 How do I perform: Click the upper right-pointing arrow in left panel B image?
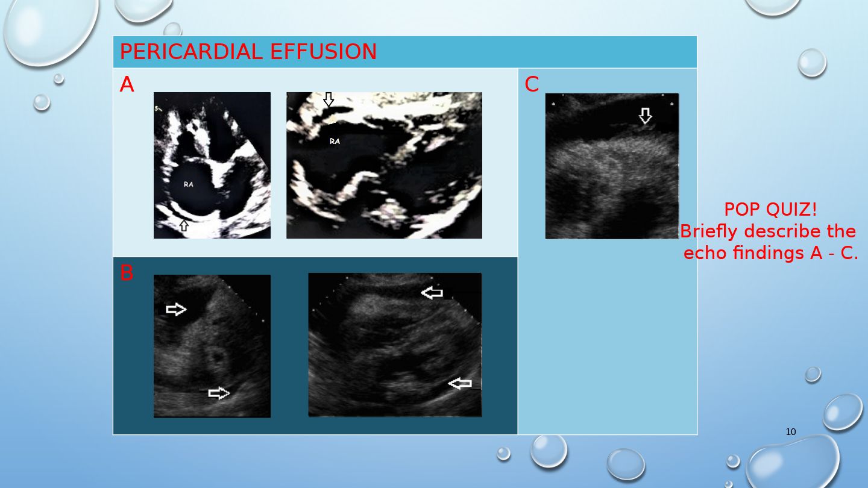(x=176, y=310)
